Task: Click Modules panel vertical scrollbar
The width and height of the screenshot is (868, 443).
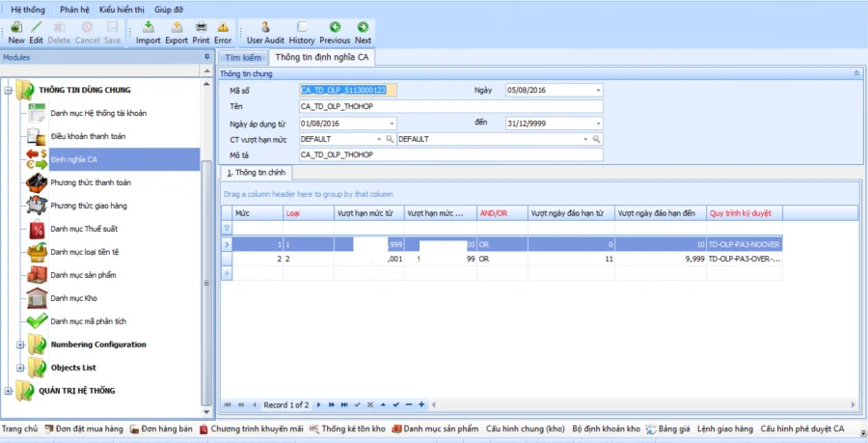Action: (206, 283)
